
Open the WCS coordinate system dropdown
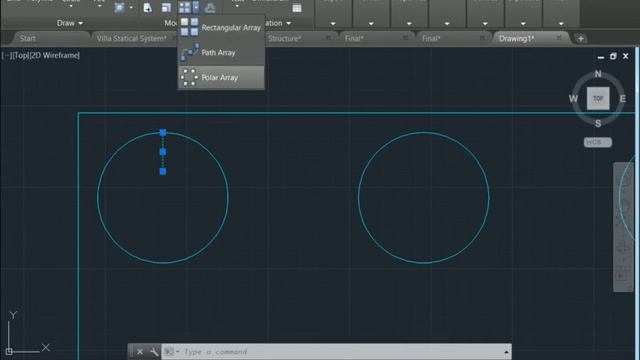coord(598,142)
